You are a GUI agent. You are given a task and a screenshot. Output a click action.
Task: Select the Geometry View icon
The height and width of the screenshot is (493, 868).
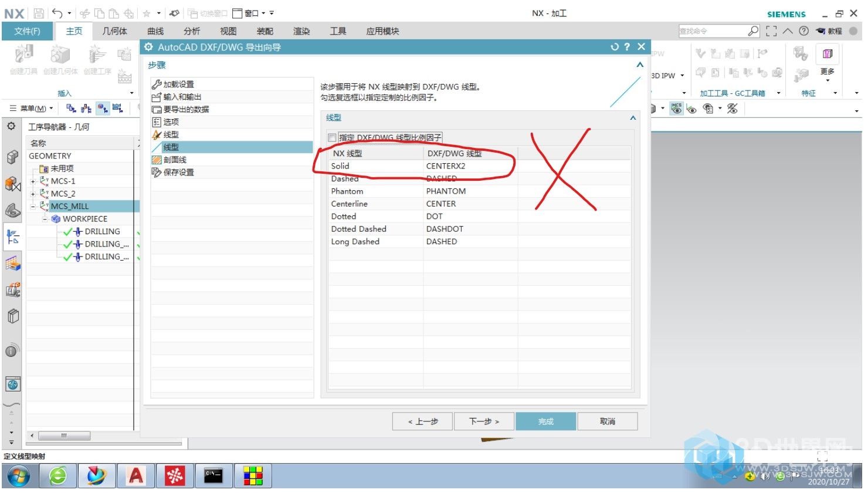103,108
